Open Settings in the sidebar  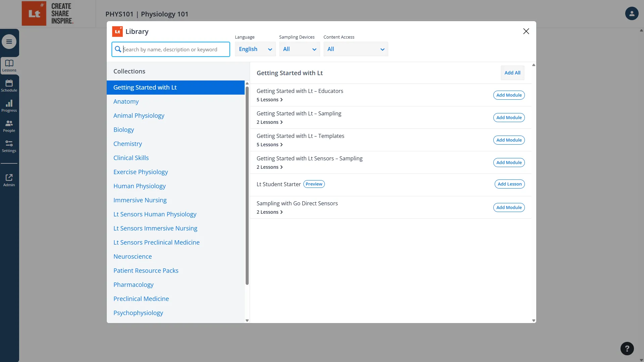(x=9, y=146)
